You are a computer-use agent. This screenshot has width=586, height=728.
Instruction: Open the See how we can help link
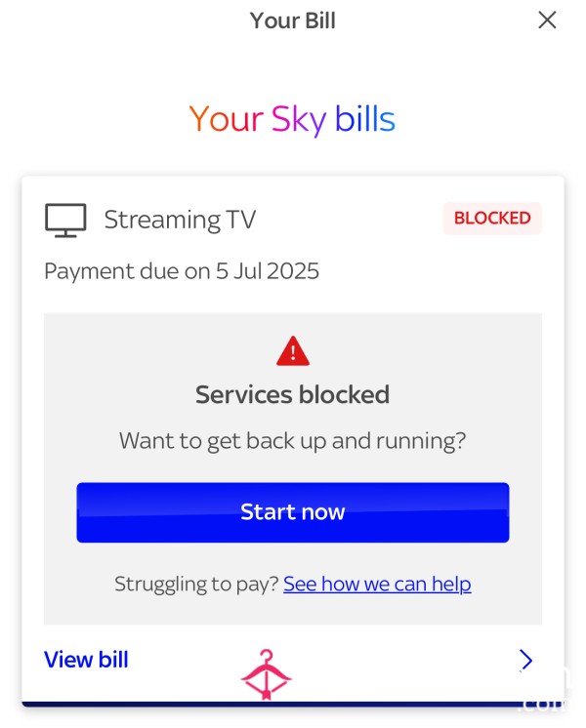click(377, 585)
